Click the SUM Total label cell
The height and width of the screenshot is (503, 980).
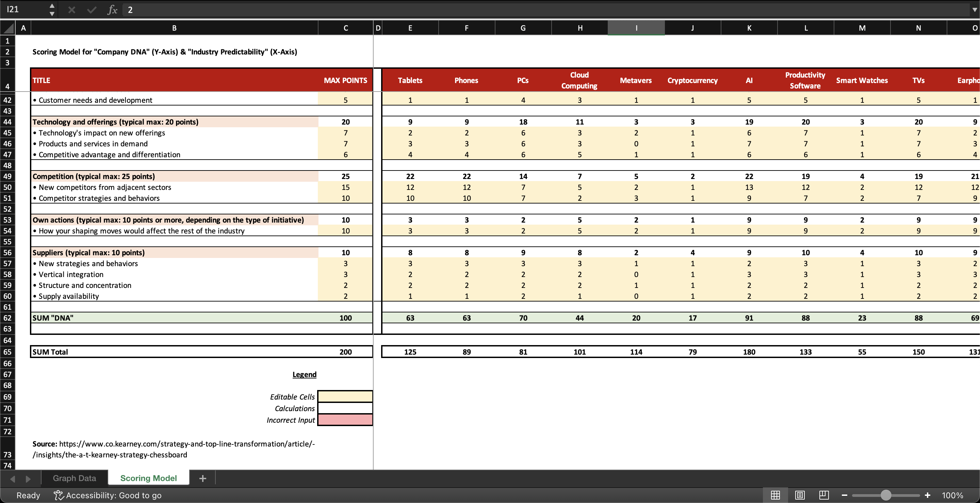coord(174,352)
